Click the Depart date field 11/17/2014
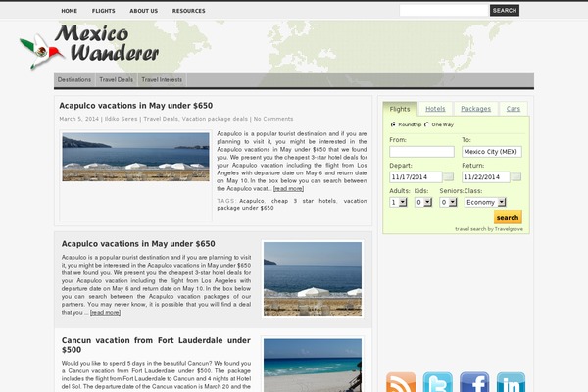 click(416, 176)
